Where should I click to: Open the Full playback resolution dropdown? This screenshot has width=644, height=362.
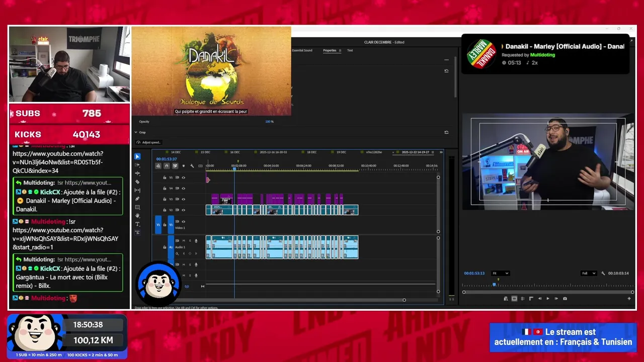point(588,274)
